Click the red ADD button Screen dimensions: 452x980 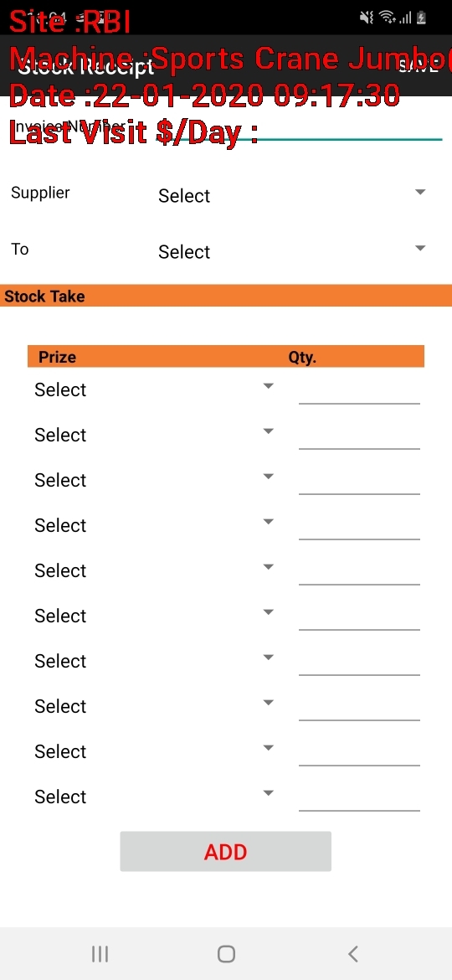pos(225,851)
